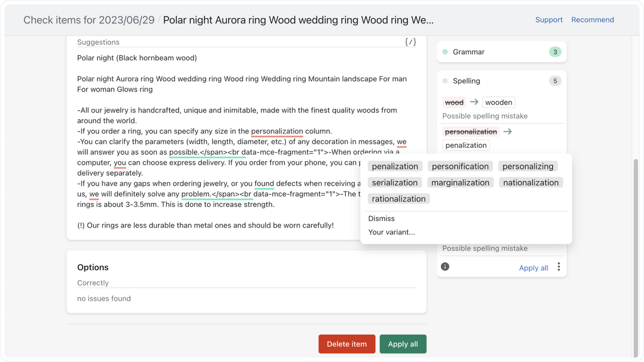Image resolution: width=644 pixels, height=362 pixels.
Task: Select 'Your variant...' in the popup
Action: 391,232
